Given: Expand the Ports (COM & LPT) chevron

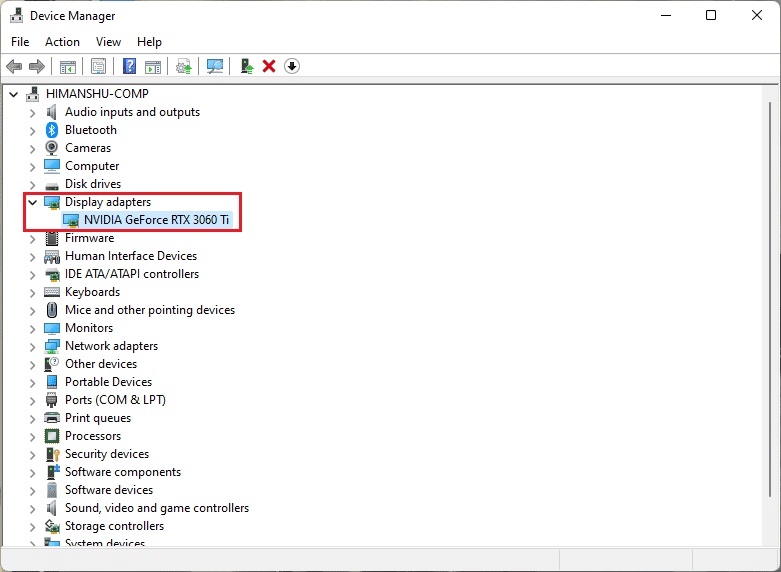Looking at the screenshot, I should tap(33, 401).
